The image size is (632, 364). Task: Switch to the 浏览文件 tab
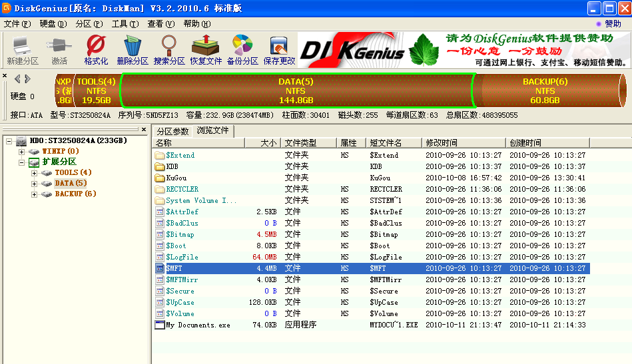[x=213, y=130]
